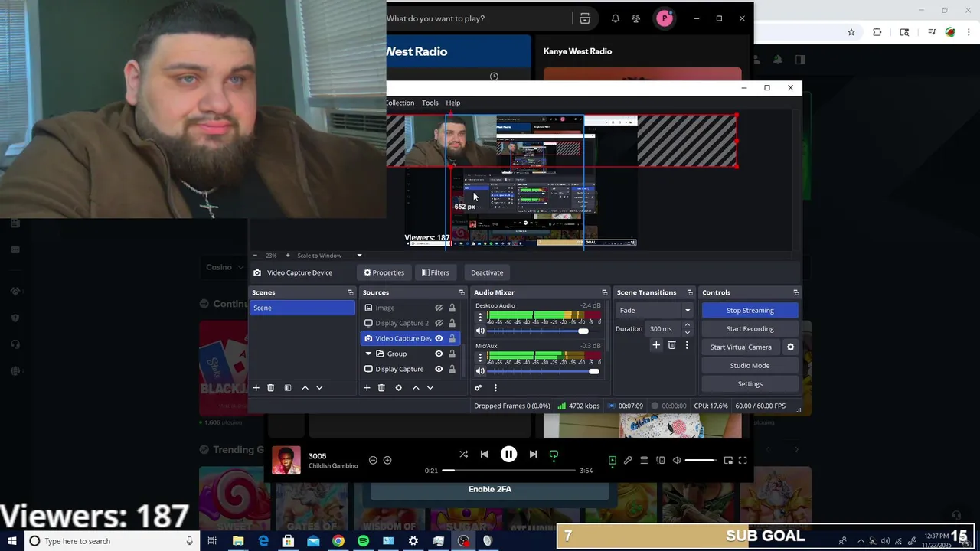
Task: Pop out the Audio Mixer dock
Action: (x=604, y=292)
